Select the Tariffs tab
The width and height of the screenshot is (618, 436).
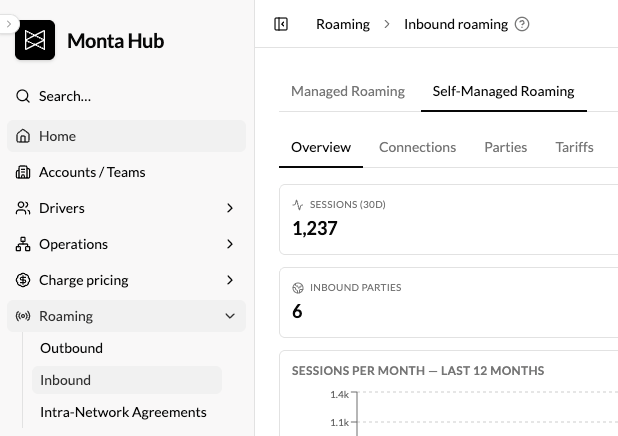click(x=574, y=147)
